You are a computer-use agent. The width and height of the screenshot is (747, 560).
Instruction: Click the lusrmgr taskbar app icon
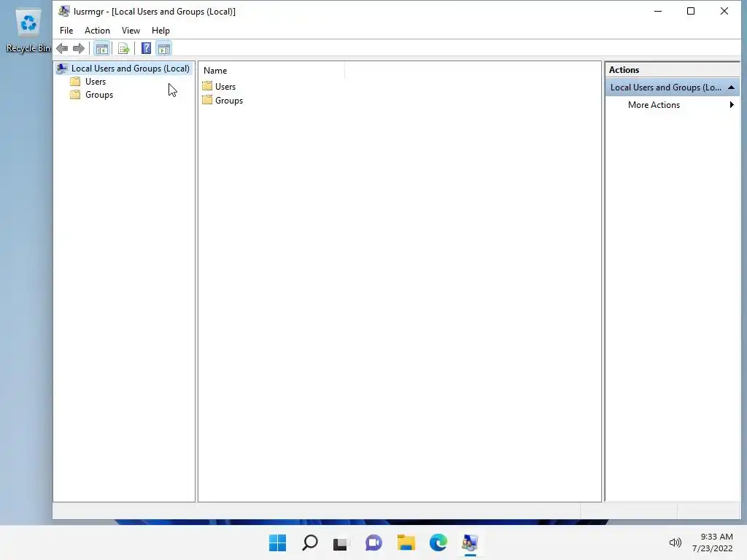(x=470, y=542)
